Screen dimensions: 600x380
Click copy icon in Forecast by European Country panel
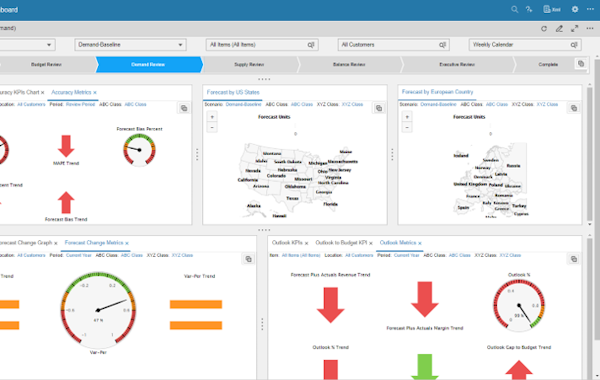574,108
